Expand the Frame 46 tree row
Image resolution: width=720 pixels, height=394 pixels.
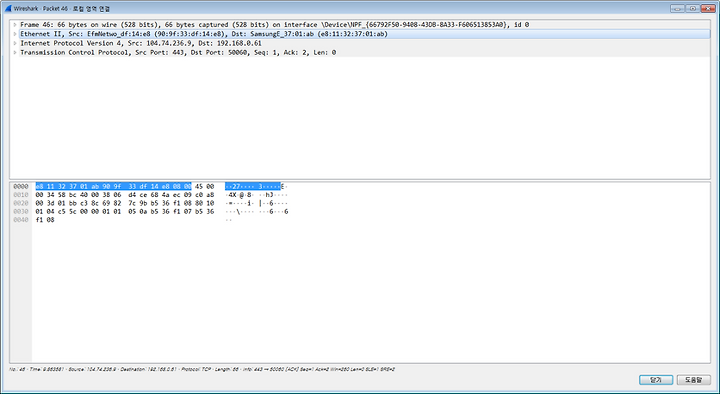(15, 25)
